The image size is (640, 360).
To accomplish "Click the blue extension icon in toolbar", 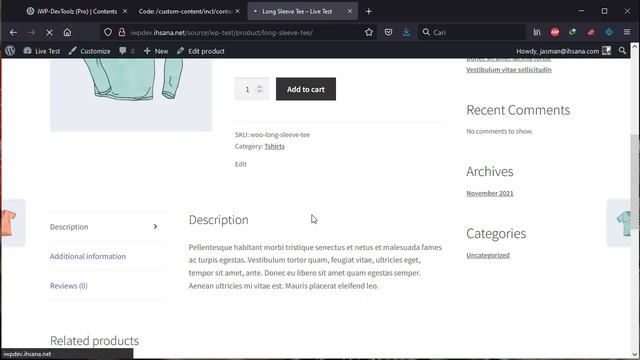I will click(609, 32).
